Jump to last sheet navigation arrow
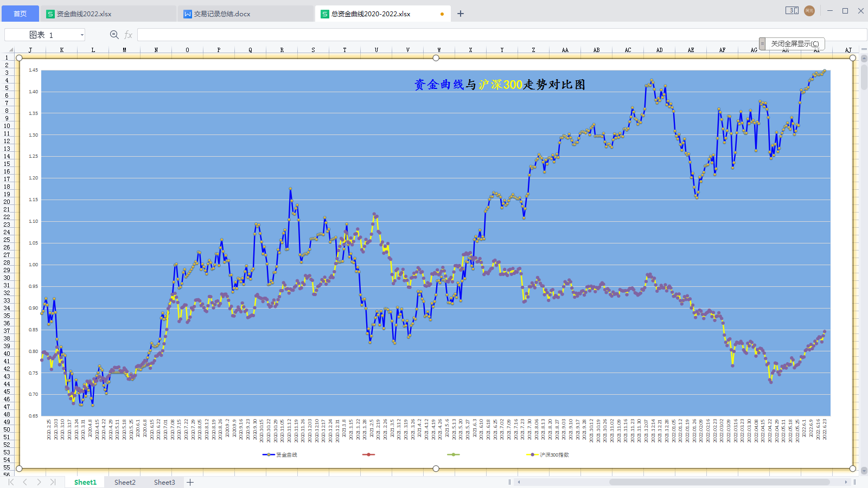The image size is (868, 488). [53, 482]
